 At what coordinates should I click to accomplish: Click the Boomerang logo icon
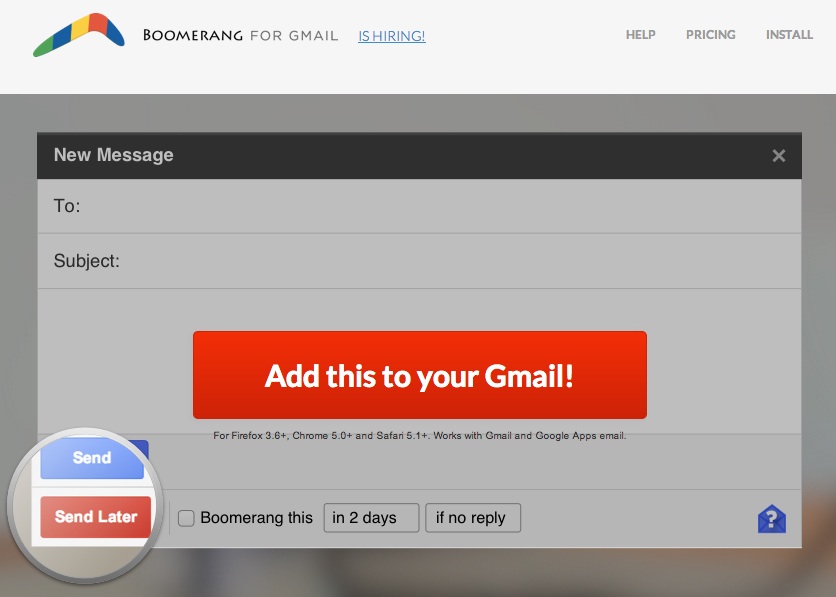(79, 35)
